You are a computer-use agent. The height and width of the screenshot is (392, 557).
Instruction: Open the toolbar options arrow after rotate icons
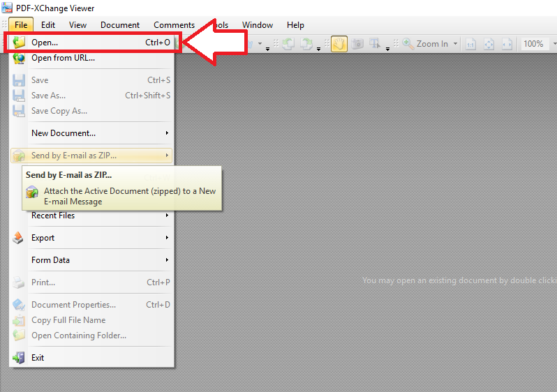[x=319, y=49]
